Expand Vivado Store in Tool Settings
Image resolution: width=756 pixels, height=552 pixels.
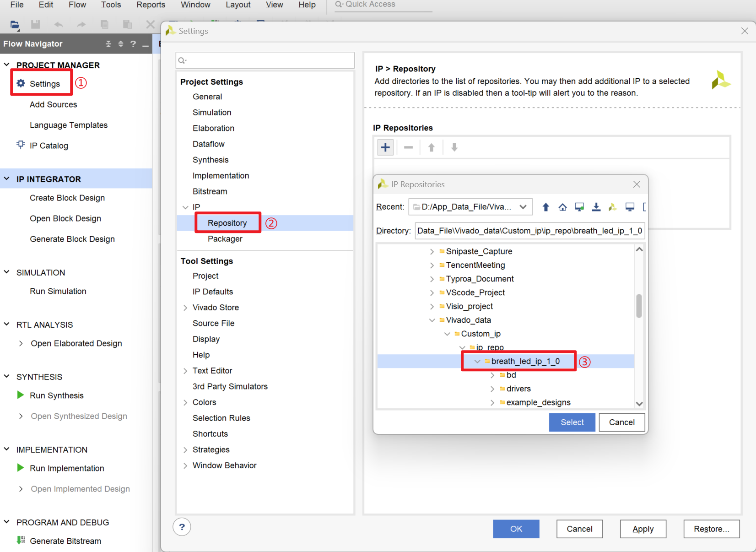click(185, 308)
